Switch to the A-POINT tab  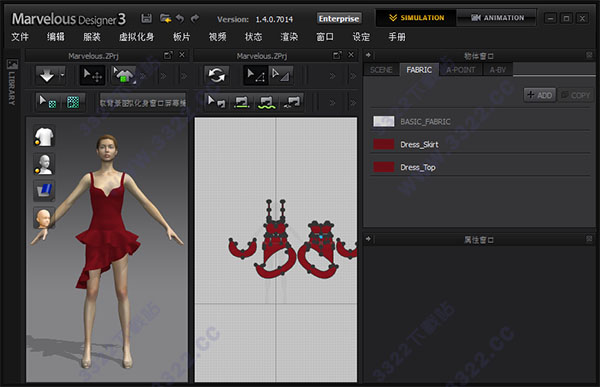[x=461, y=70]
